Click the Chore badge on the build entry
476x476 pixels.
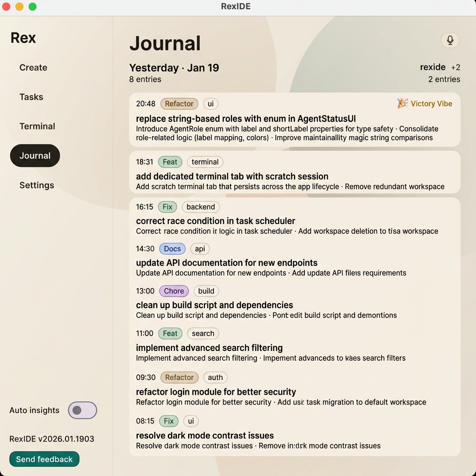pyautogui.click(x=173, y=291)
